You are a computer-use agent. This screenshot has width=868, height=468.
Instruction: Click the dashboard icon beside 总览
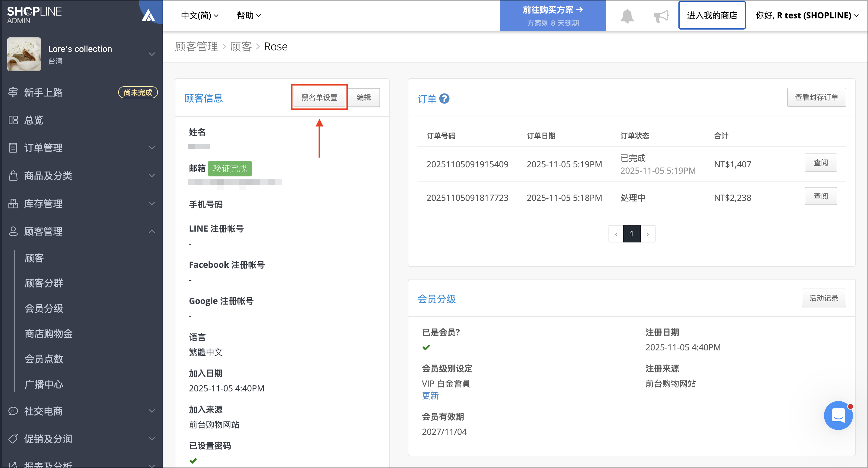[x=13, y=120]
